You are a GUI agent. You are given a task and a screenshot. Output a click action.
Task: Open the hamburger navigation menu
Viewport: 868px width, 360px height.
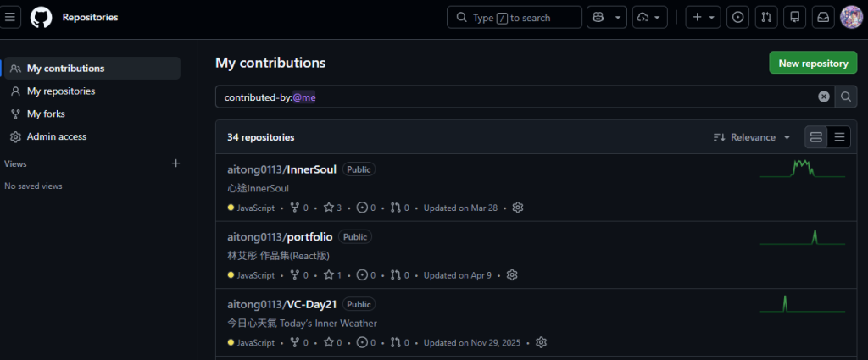click(9, 17)
